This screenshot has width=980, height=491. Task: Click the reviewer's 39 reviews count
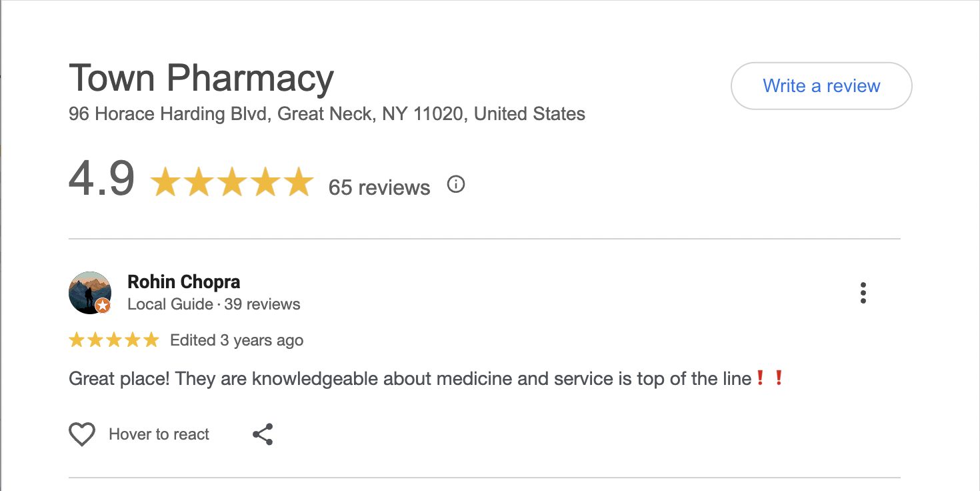point(262,304)
